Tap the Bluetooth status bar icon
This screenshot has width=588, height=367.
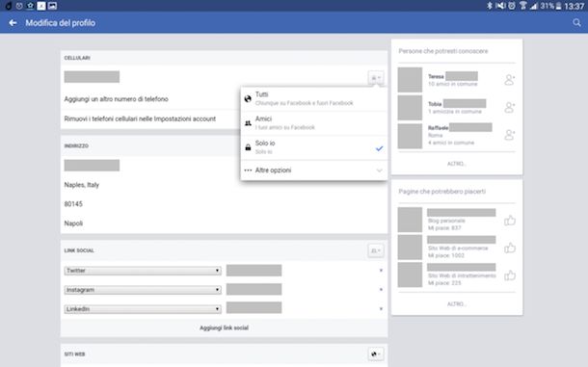(490, 6)
